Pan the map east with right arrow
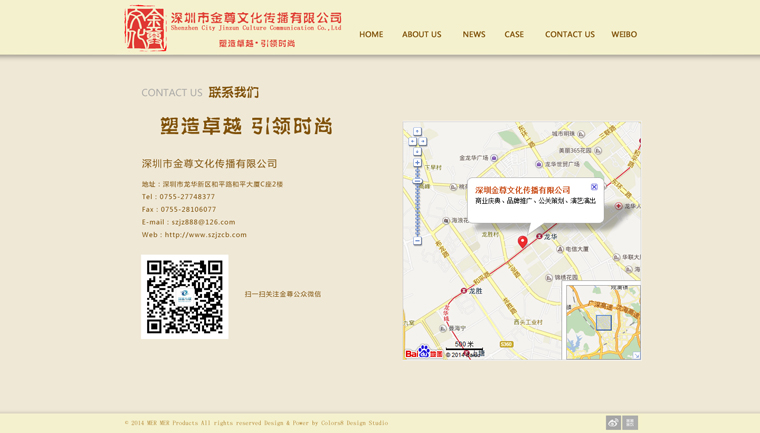Image resolution: width=760 pixels, height=433 pixels. (x=423, y=142)
